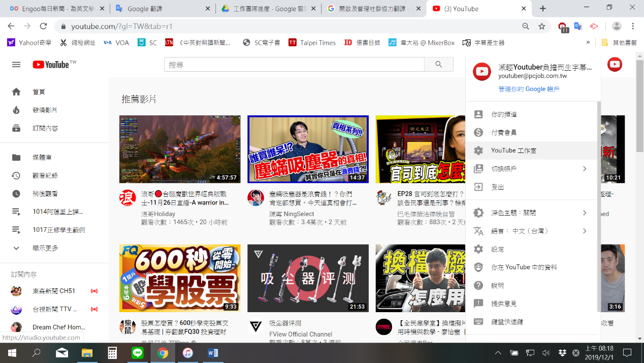Select 你的頻道 from account menu
This screenshot has width=644, height=363.
click(x=531, y=114)
